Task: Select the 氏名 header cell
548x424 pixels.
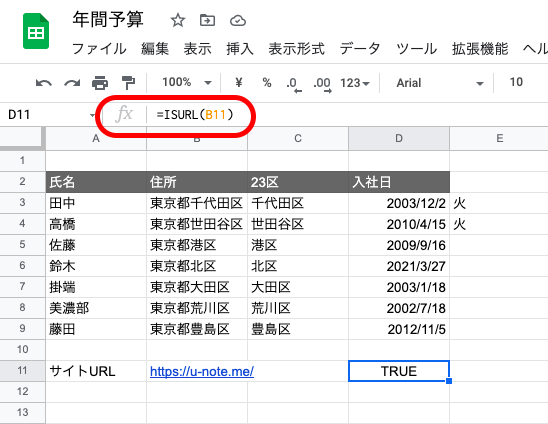Action: pyautogui.click(x=96, y=182)
